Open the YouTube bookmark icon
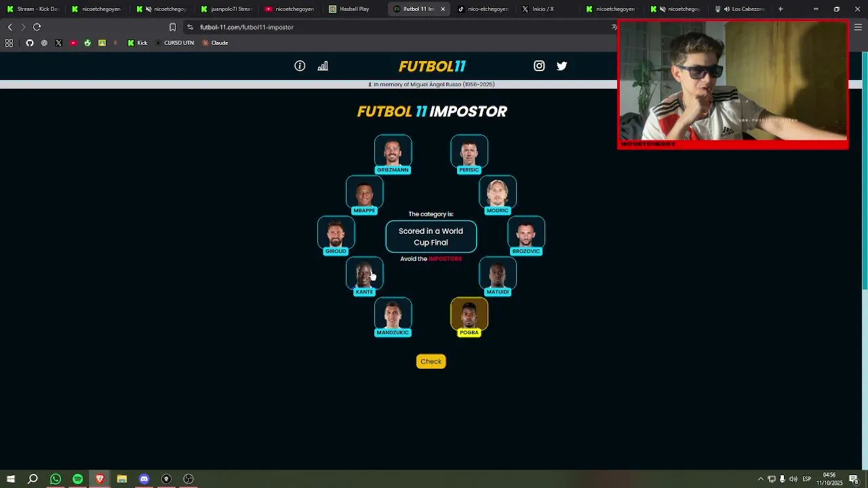Image resolution: width=868 pixels, height=488 pixels. click(x=73, y=43)
